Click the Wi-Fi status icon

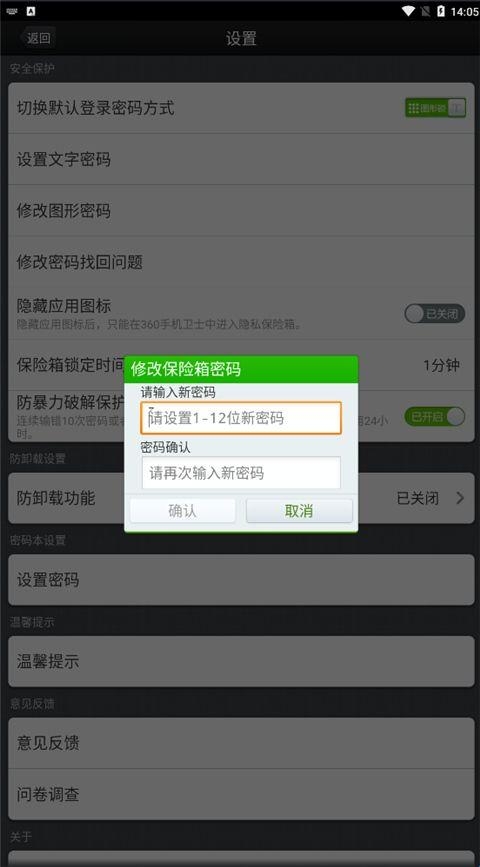pyautogui.click(x=409, y=11)
